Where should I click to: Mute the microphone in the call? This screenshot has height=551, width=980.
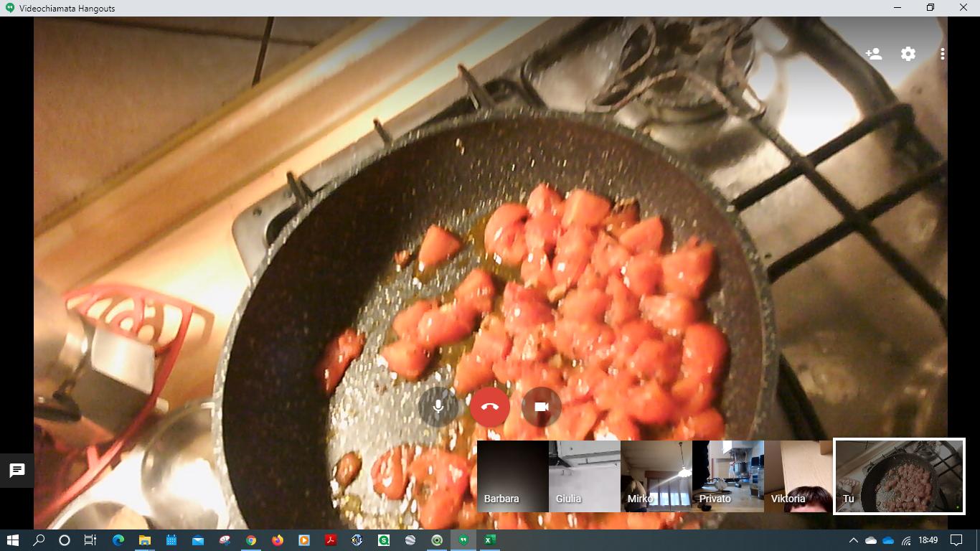click(438, 407)
